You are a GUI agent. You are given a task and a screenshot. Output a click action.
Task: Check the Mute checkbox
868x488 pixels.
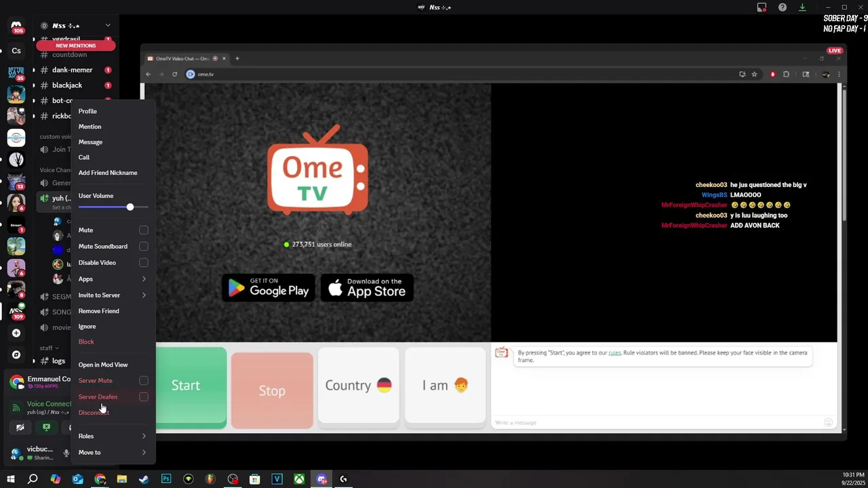[144, 230]
